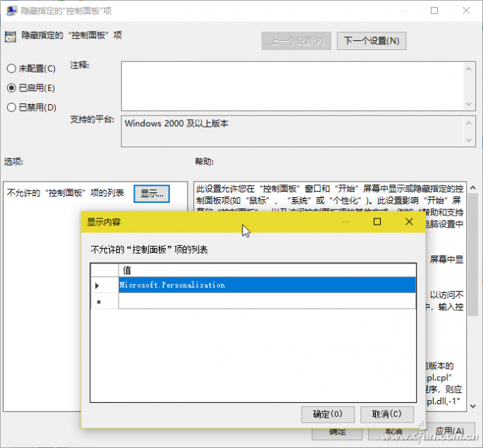Select the Microsoft.Personalization value cell
This screenshot has width=483, height=448.
click(267, 285)
